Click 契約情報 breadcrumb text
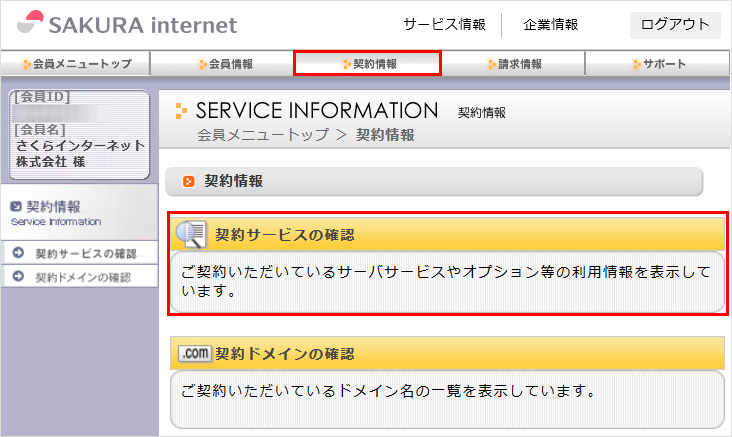Viewport: 732px width, 437px height. point(385,135)
